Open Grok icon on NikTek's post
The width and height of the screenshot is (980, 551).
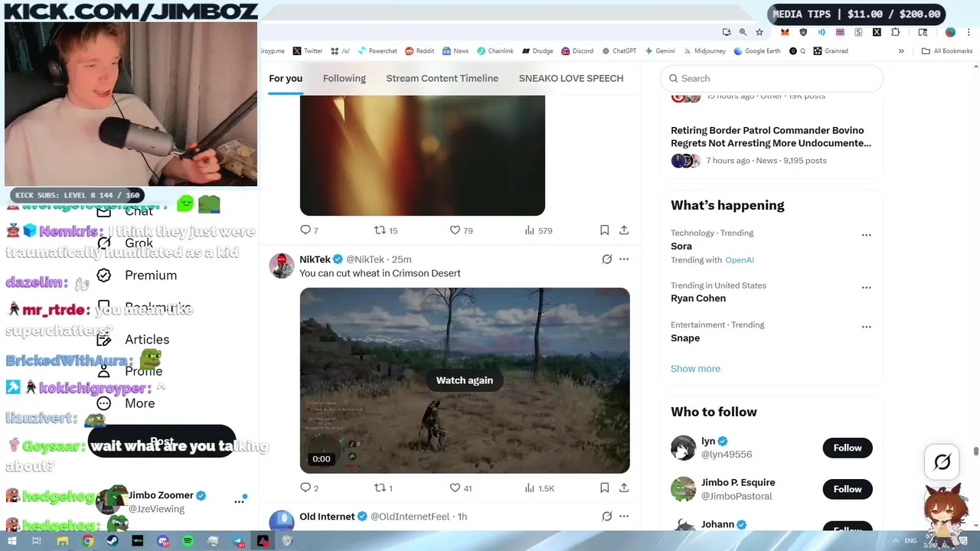606,259
